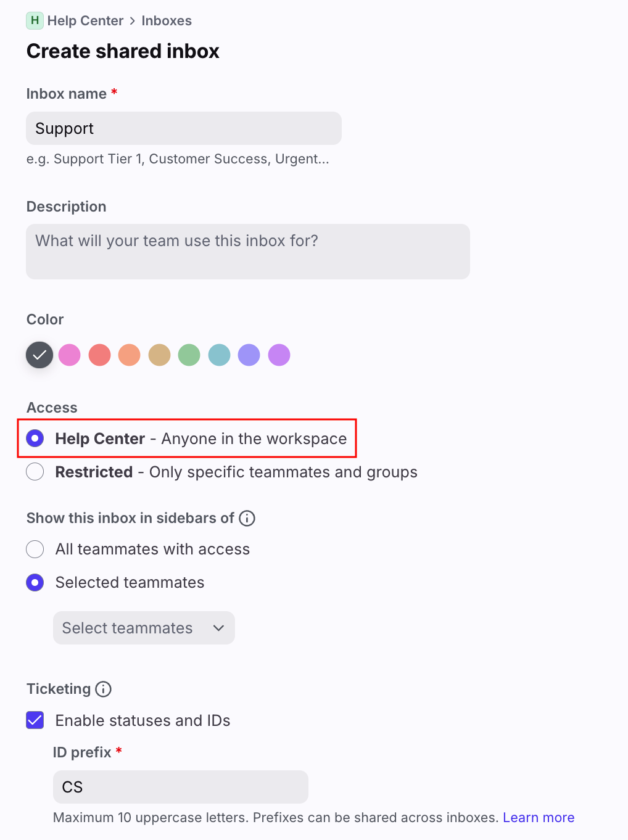This screenshot has height=840, width=628.
Task: Click the info icon beside sidebars label
Action: point(247,518)
